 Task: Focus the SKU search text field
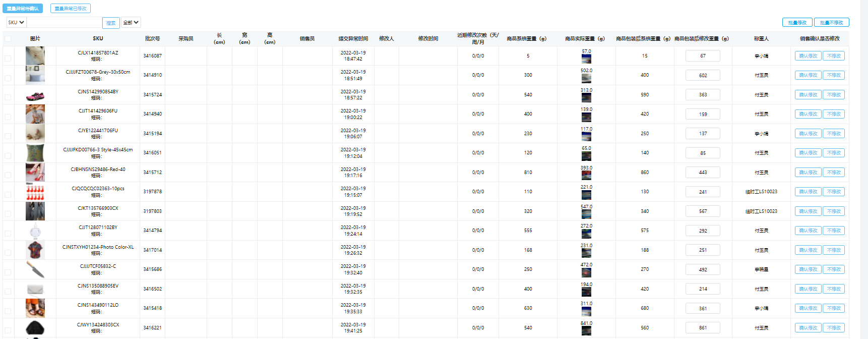64,22
